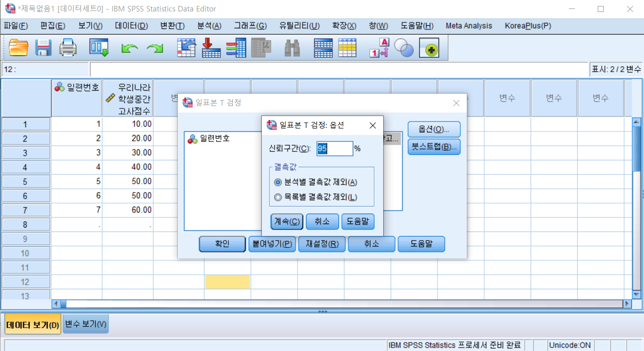Click the Select cases toolbar icon
The height and width of the screenshot is (351, 644).
coord(347,48)
